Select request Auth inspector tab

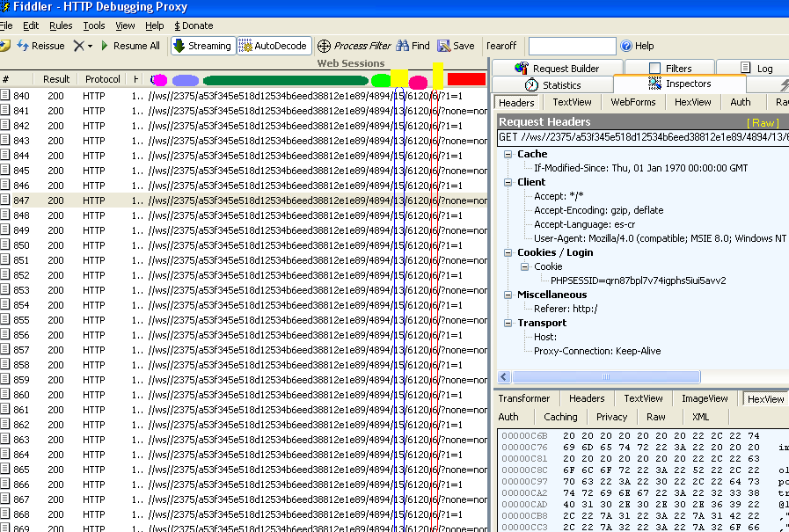(741, 102)
